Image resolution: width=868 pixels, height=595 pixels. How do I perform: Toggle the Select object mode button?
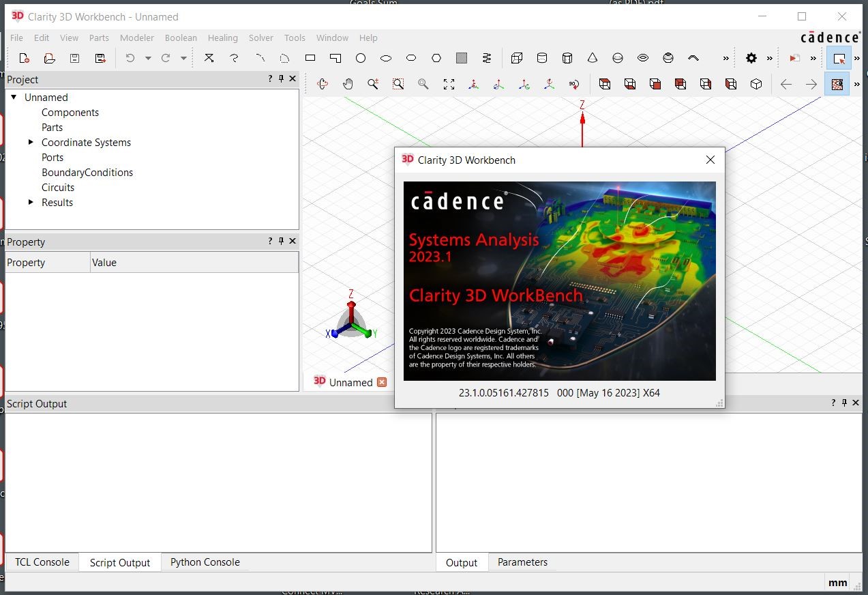[839, 59]
